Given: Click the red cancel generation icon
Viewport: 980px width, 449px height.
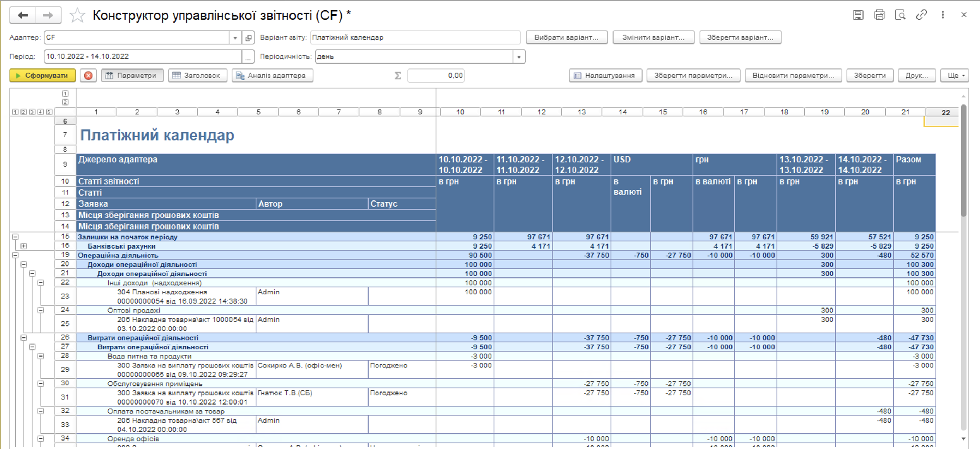Looking at the screenshot, I should tap(88, 75).
